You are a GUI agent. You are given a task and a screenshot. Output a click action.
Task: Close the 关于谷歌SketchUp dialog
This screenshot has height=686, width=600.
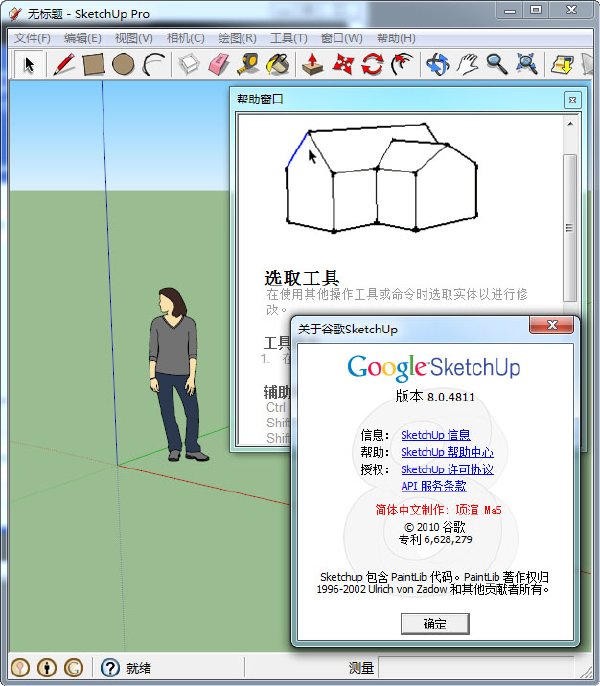(551, 325)
